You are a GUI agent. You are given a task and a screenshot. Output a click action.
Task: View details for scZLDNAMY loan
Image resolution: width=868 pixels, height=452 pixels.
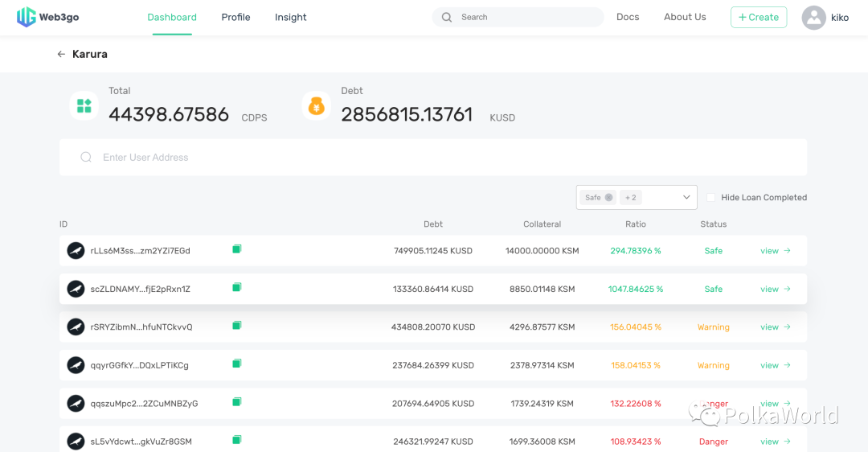[775, 290]
